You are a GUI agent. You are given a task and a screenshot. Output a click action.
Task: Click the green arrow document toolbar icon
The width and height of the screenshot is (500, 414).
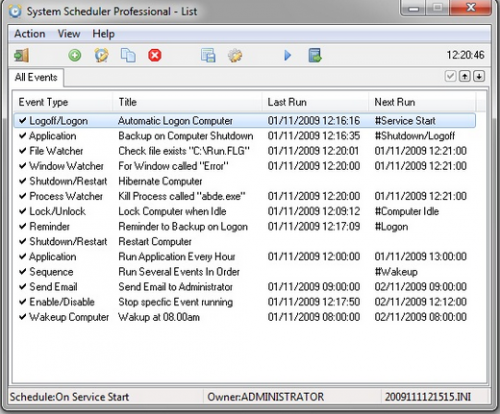(x=315, y=55)
